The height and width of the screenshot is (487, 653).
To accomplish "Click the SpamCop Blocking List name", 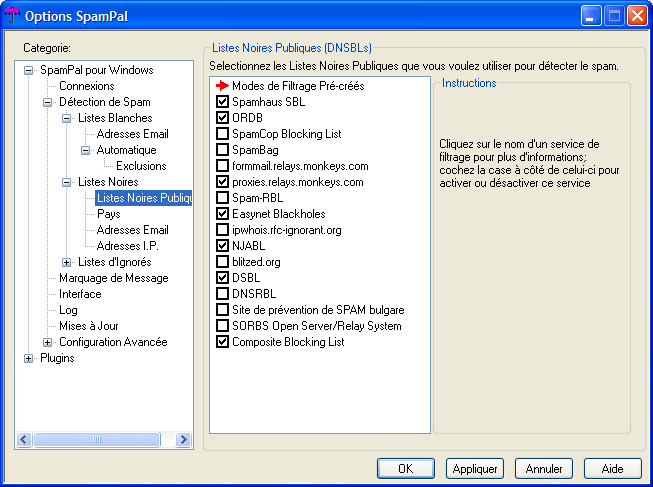I will click(x=287, y=134).
